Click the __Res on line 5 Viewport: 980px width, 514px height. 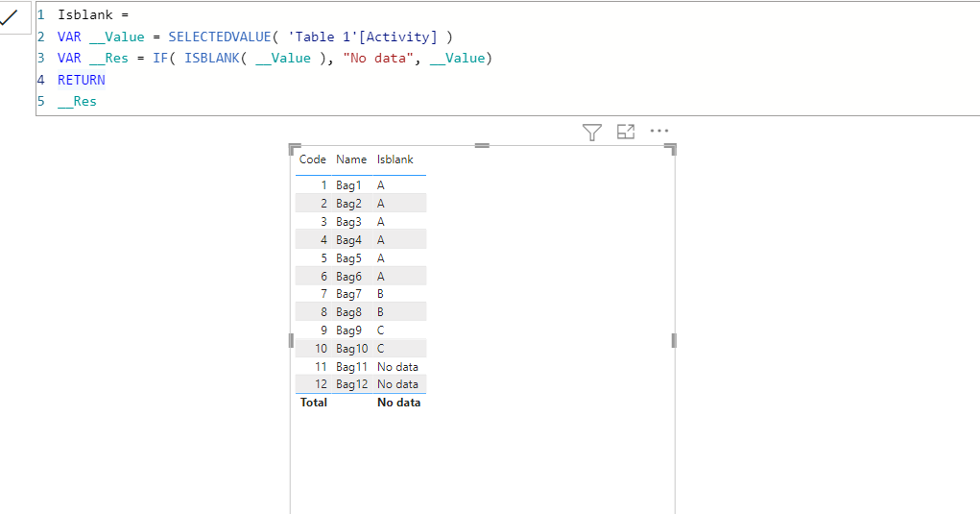[x=78, y=101]
